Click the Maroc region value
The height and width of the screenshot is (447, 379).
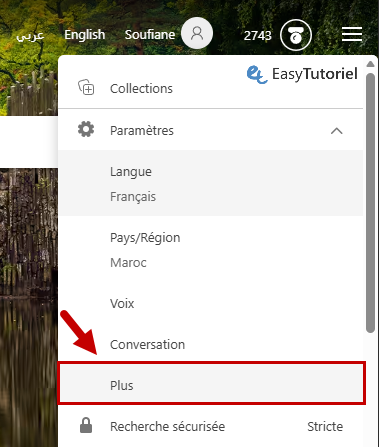[x=128, y=263]
